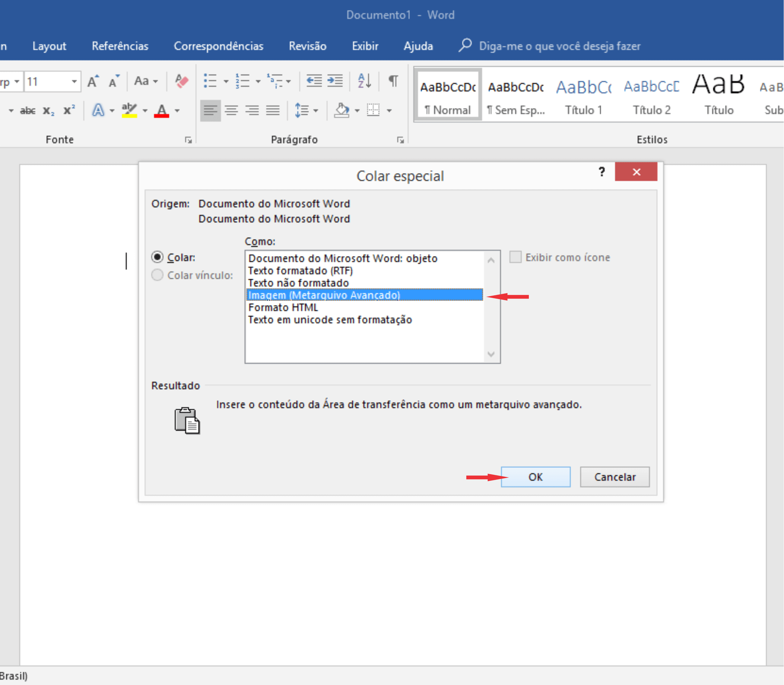Toggle the Show paragraph marks icon

click(x=393, y=81)
